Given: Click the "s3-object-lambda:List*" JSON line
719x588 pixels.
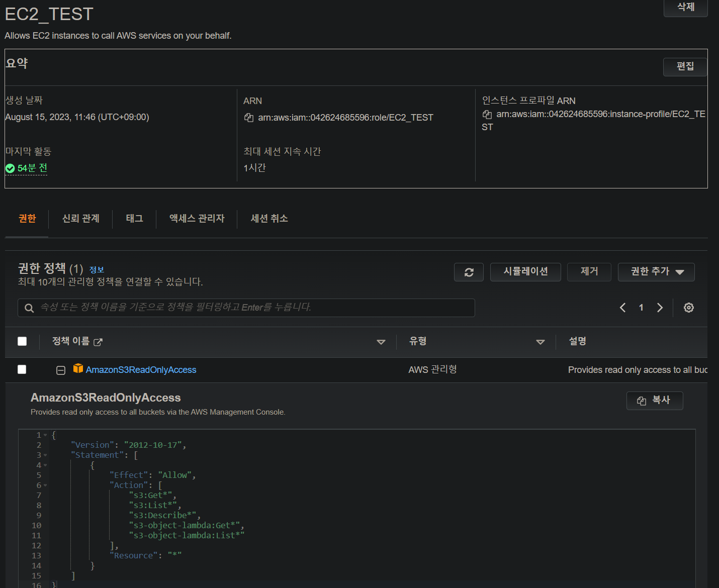Looking at the screenshot, I should [187, 536].
